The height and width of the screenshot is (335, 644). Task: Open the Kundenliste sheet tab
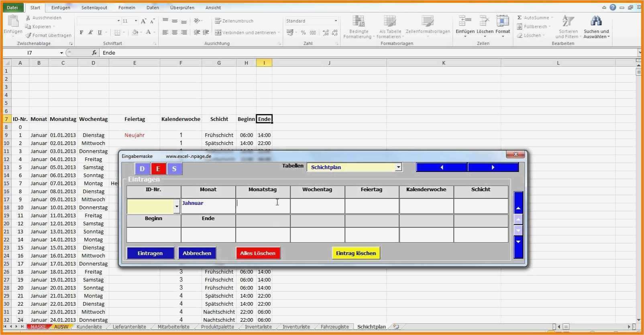[x=89, y=327]
